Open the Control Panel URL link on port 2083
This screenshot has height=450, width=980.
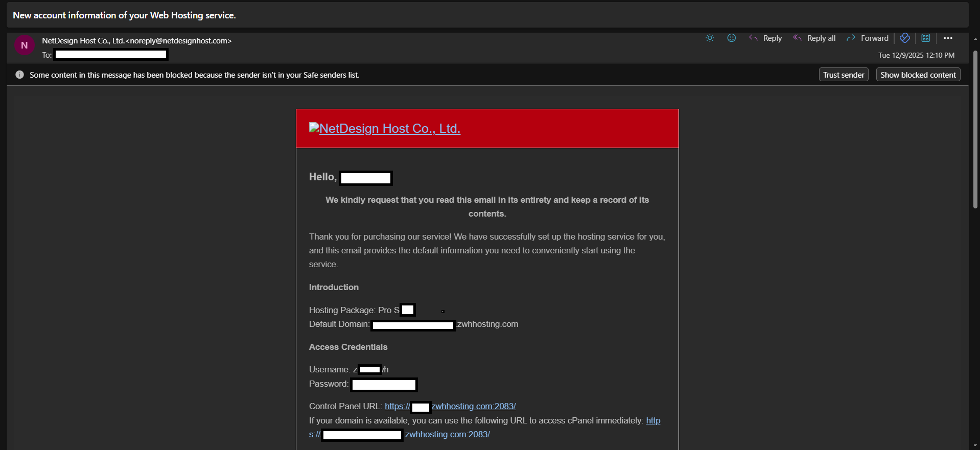coord(450,406)
